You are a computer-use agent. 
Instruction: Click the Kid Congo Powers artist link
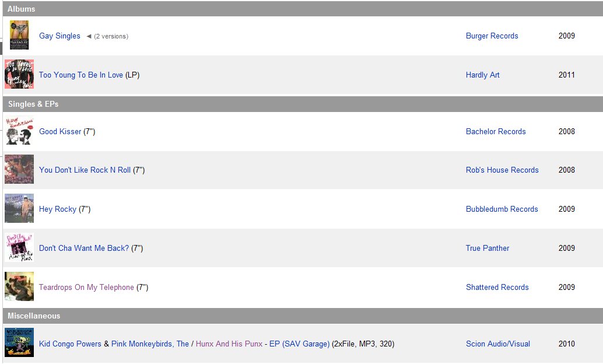tap(70, 344)
